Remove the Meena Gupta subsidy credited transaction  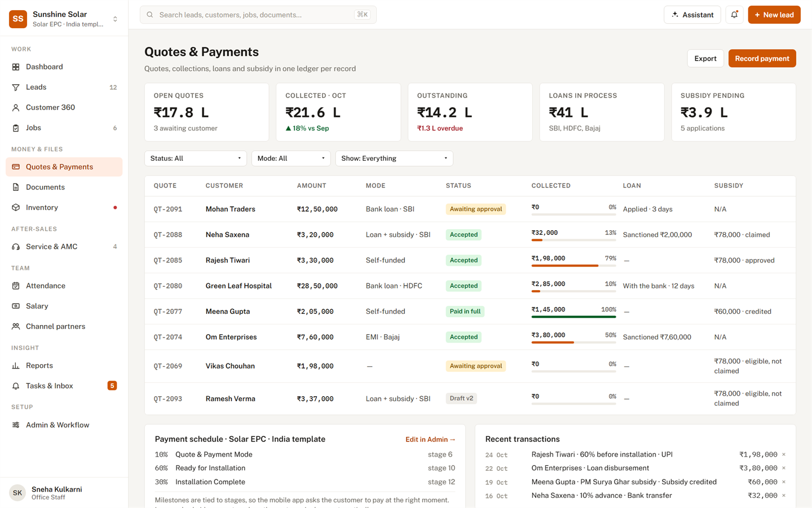pos(784,482)
